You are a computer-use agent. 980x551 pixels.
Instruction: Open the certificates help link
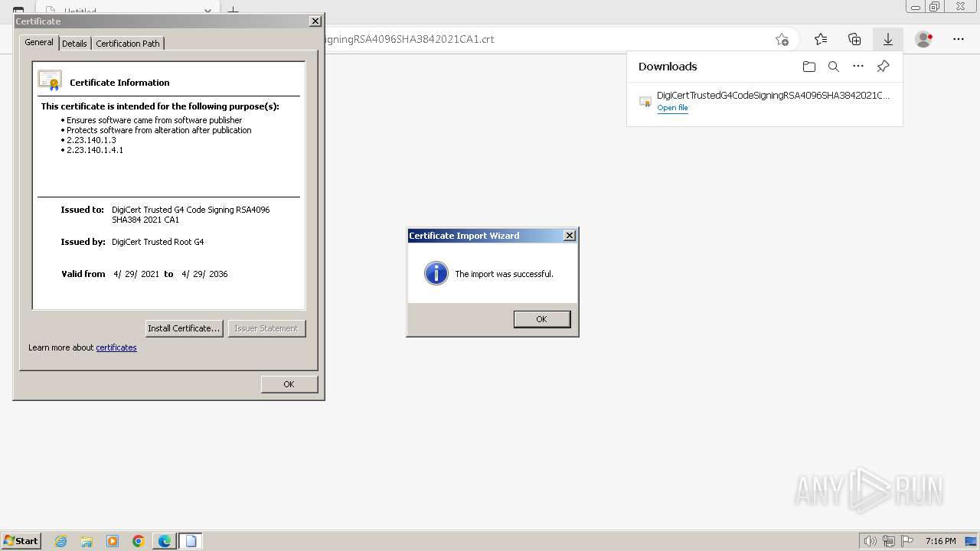[x=116, y=347]
